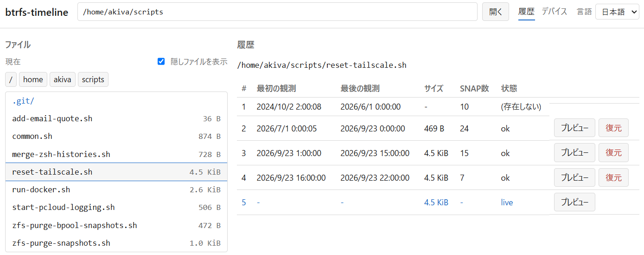Click the (存在しない) status cell

(x=521, y=107)
